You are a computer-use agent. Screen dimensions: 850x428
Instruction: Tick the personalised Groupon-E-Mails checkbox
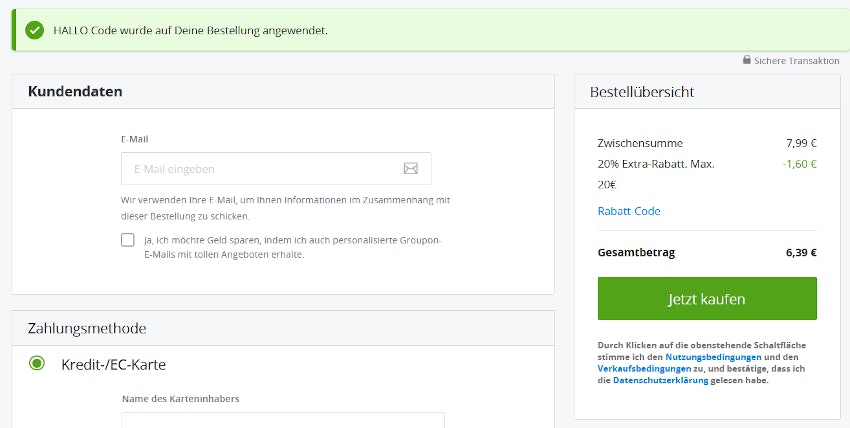pos(128,240)
